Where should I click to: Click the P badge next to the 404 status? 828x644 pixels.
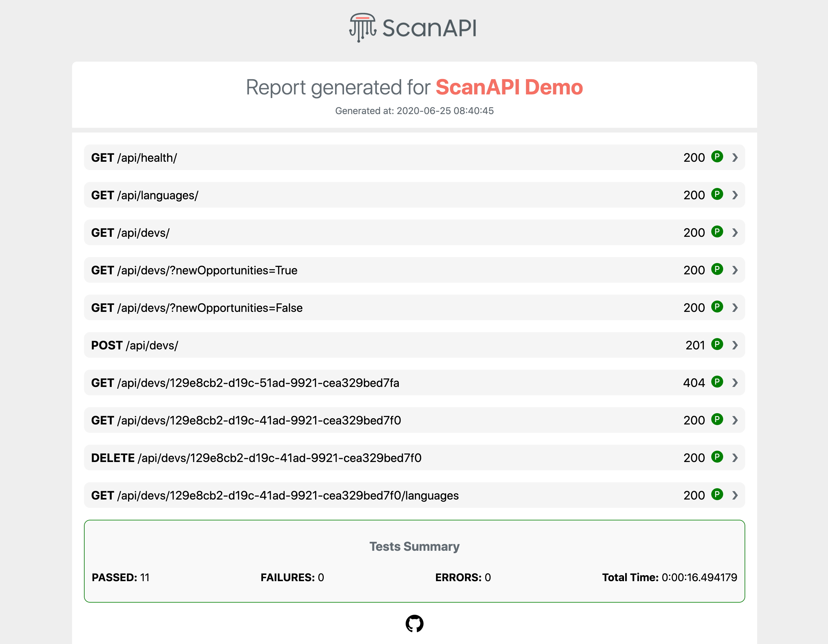pos(718,383)
